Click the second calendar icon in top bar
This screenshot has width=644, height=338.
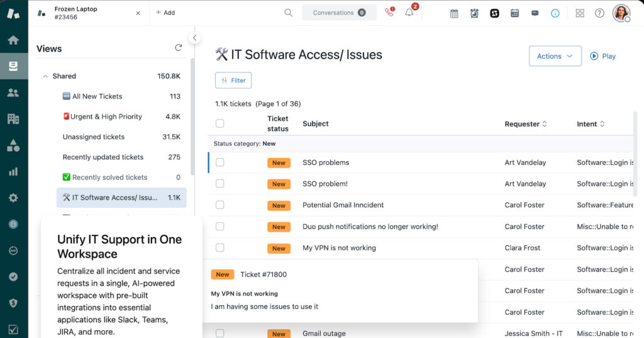(514, 13)
